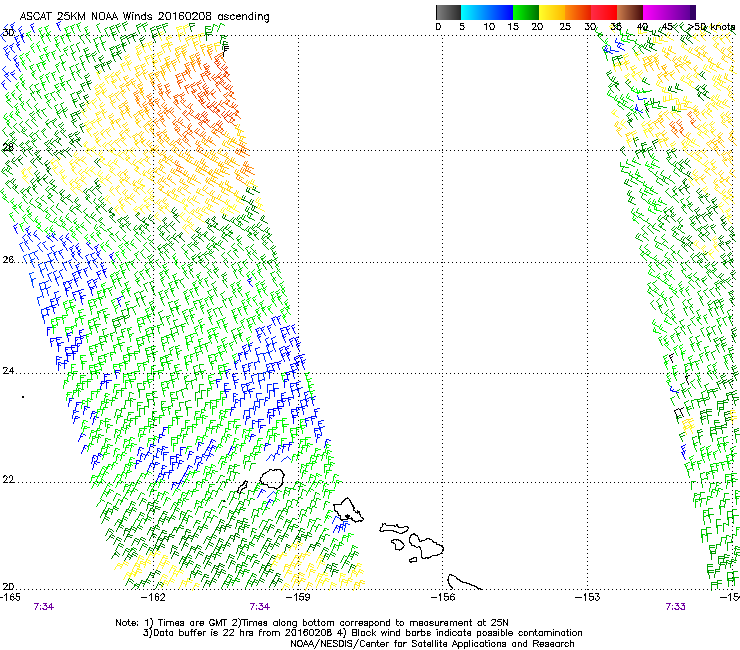The height and width of the screenshot is (650, 740).
Task: Click the latitude label 28
Action: (8, 148)
